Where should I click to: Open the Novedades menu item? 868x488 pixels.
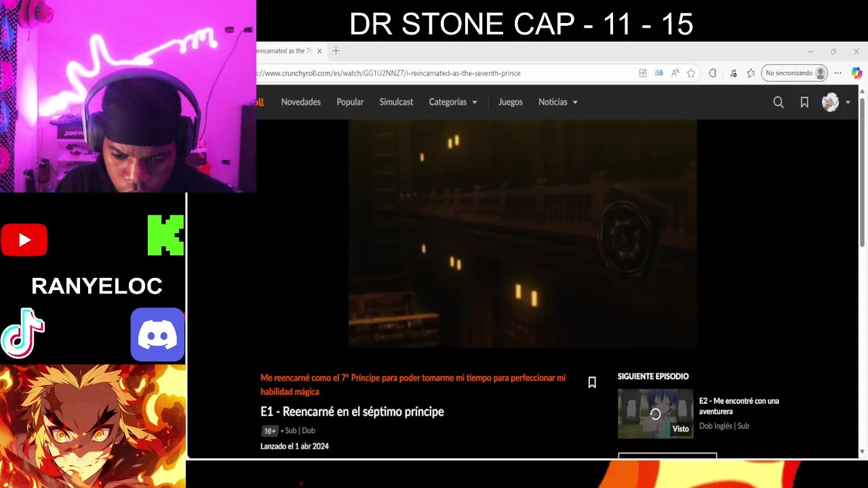pyautogui.click(x=301, y=102)
